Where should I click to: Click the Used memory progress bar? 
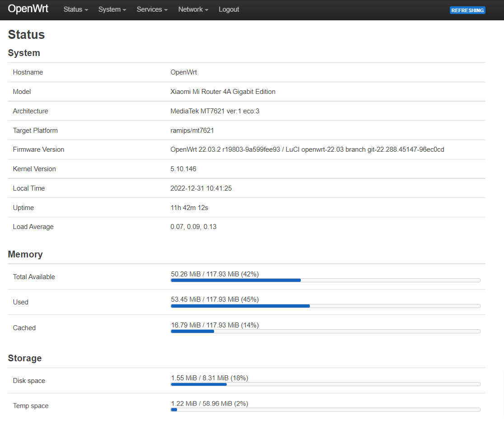tap(326, 306)
